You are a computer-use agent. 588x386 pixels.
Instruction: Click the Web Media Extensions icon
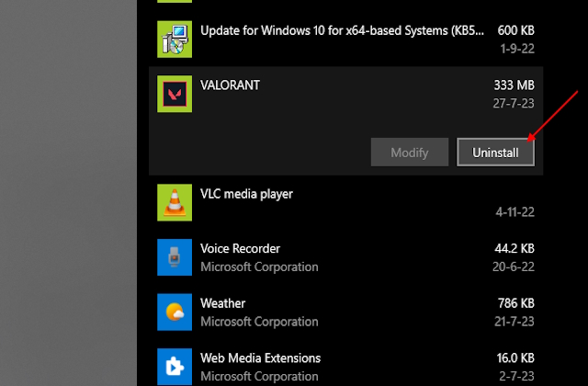coord(175,367)
